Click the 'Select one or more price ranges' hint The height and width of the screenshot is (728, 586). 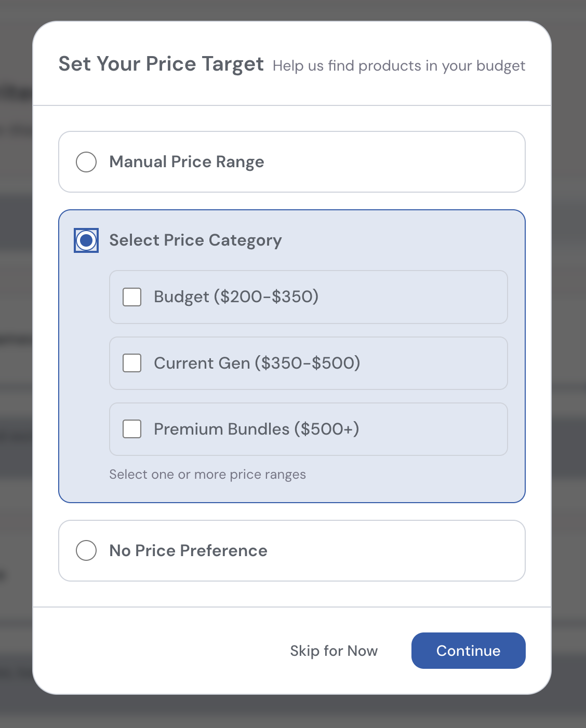(x=207, y=475)
